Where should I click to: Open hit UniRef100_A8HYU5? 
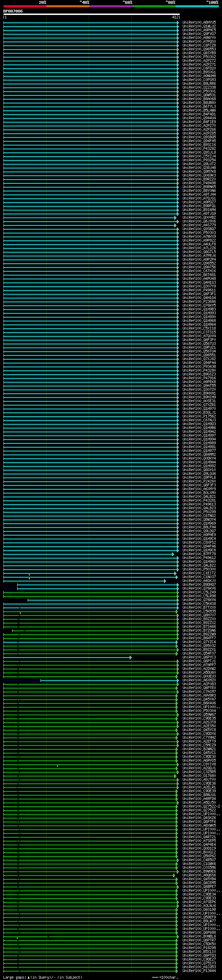tap(199, 23)
